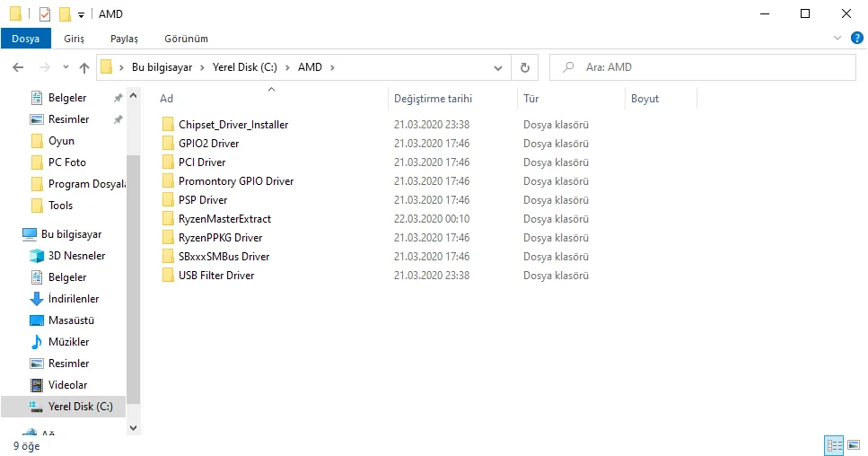Click navigation pane scrollbar down arrow
Image resolution: width=868 pixels, height=456 pixels.
134,427
